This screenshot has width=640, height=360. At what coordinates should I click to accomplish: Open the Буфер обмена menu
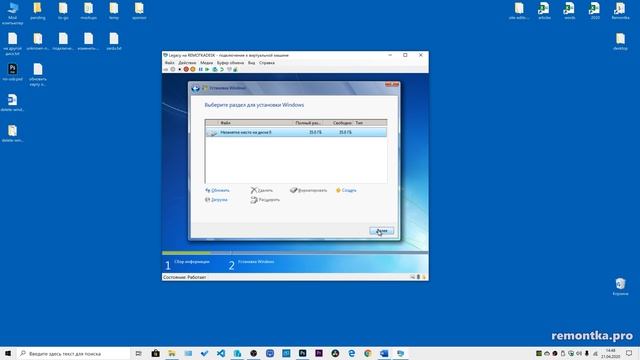(x=230, y=63)
